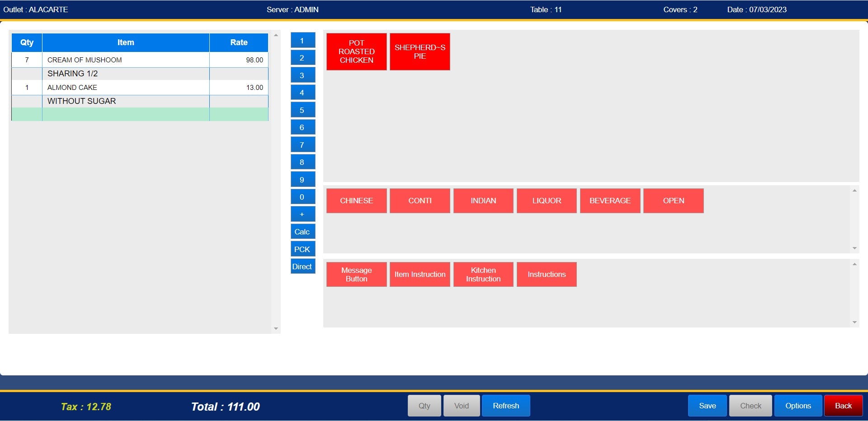Screen dimensions: 868x421
Task: Toggle quantity mode with the Qty button
Action: 424,405
